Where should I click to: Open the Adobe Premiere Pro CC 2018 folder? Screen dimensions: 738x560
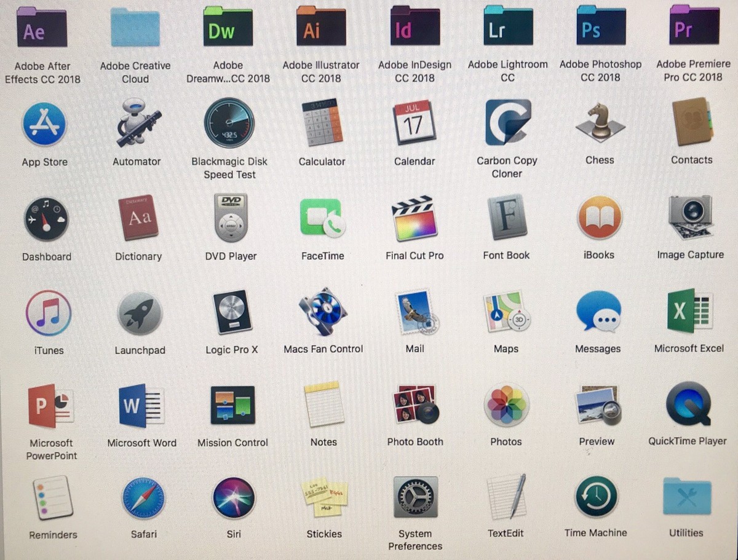pos(694,24)
